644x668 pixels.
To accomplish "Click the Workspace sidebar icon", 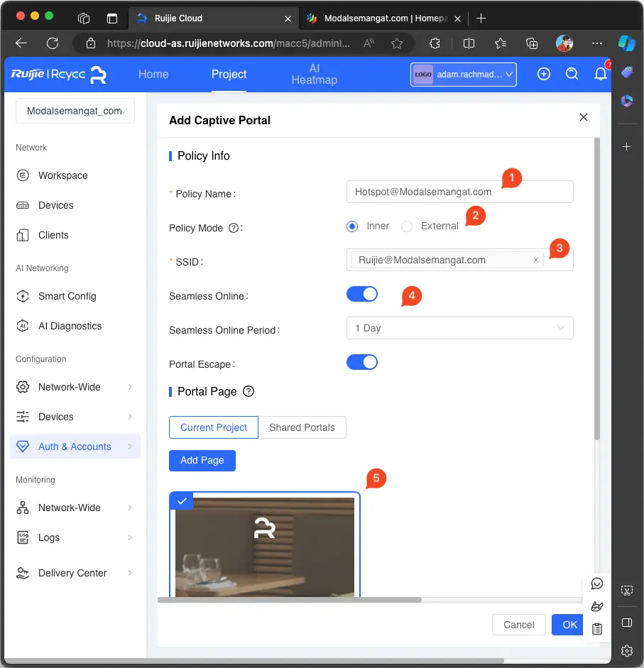I will click(x=23, y=175).
